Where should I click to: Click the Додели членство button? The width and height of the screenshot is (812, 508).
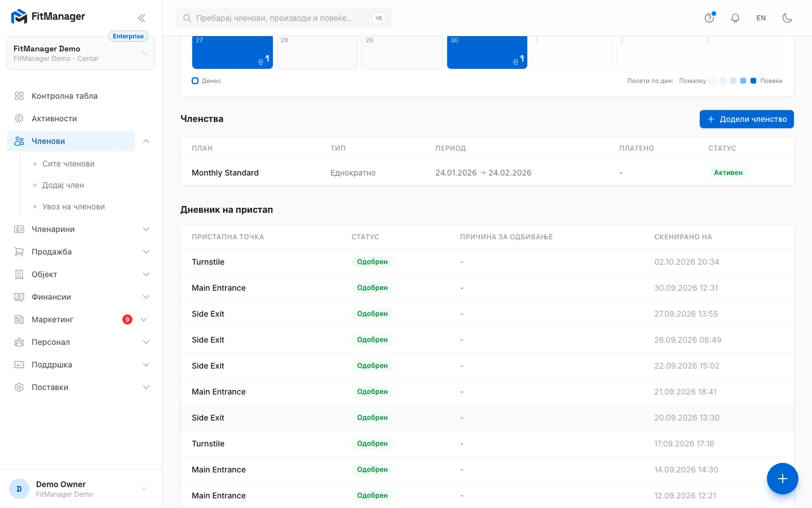click(x=747, y=119)
